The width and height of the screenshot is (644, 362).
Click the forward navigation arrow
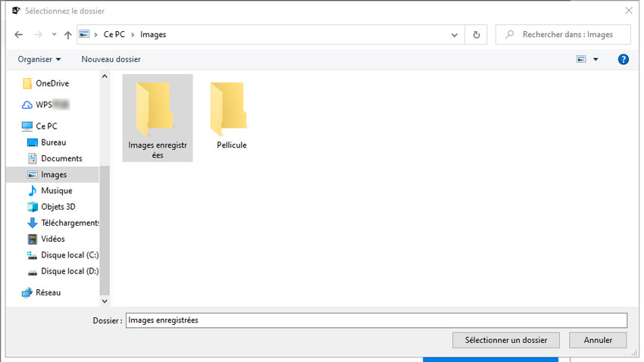coord(38,35)
